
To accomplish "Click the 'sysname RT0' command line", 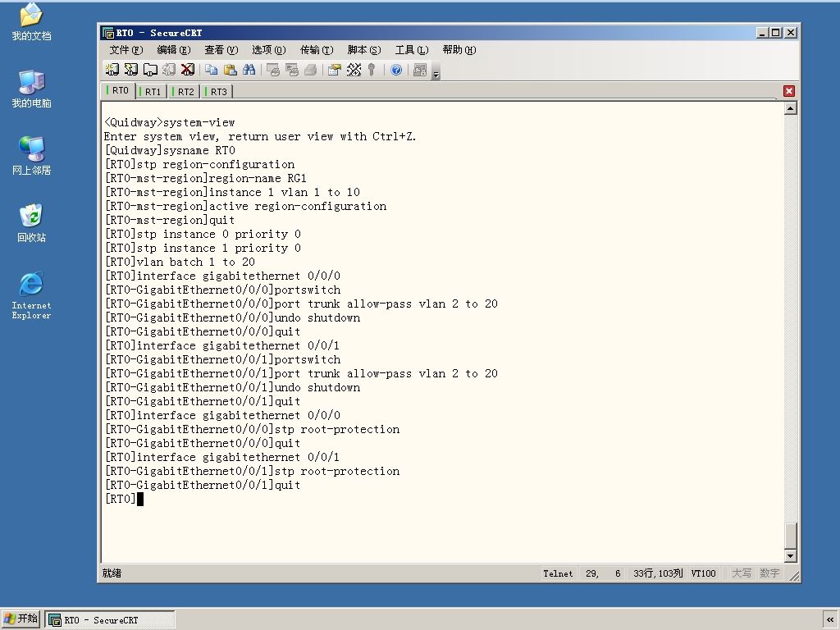I will coord(170,151).
